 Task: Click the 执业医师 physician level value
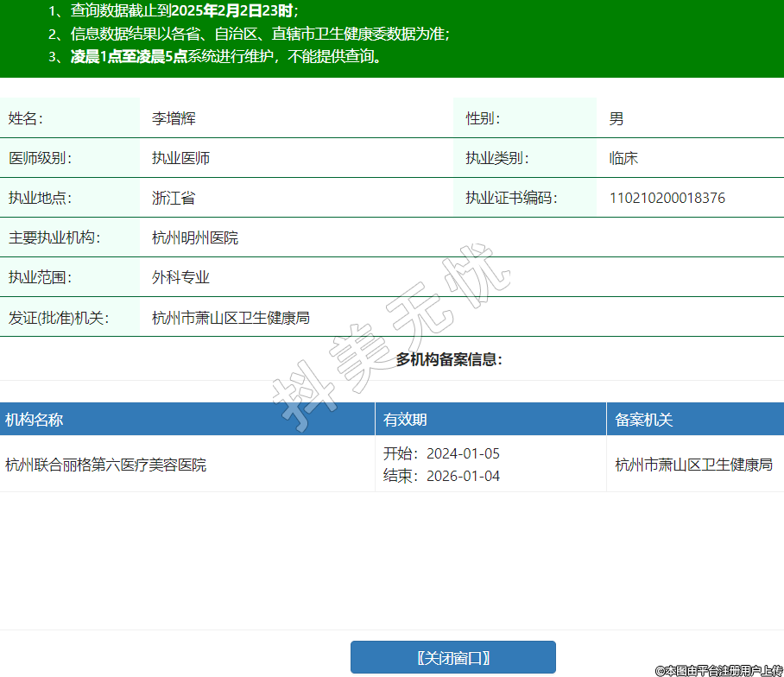pos(180,158)
